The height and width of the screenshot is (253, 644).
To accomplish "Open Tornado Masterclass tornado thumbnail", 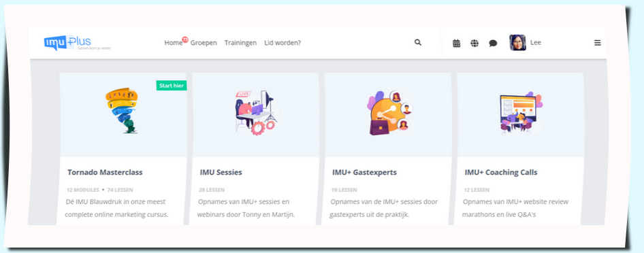I will [x=122, y=111].
